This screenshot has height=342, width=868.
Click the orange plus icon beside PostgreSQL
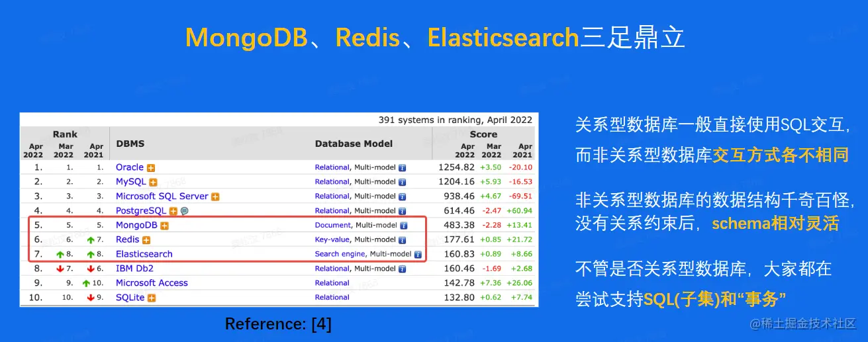[x=173, y=212]
